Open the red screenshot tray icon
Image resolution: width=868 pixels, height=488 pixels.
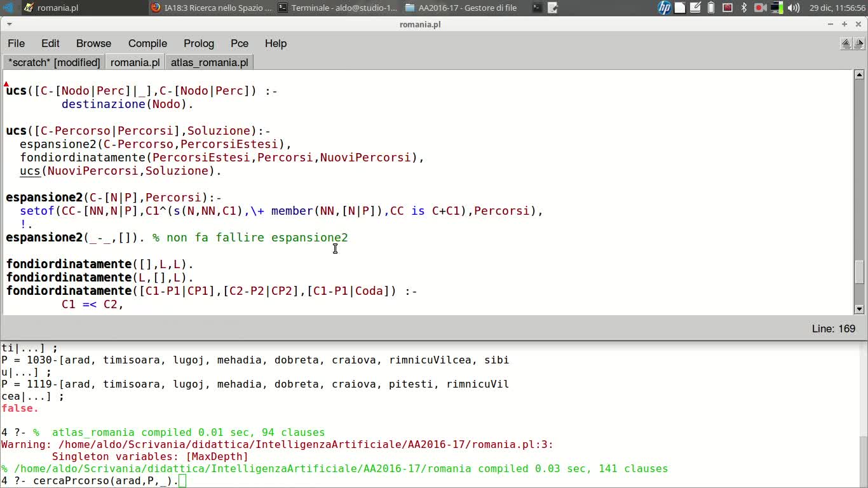pos(728,8)
